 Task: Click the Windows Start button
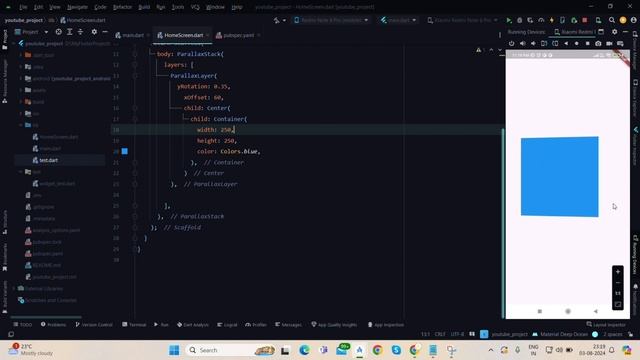[174, 350]
